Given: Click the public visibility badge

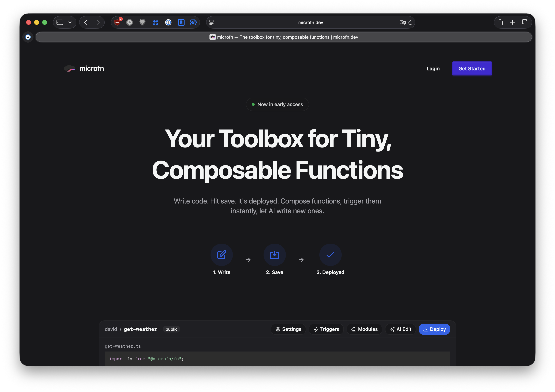Looking at the screenshot, I should (171, 329).
